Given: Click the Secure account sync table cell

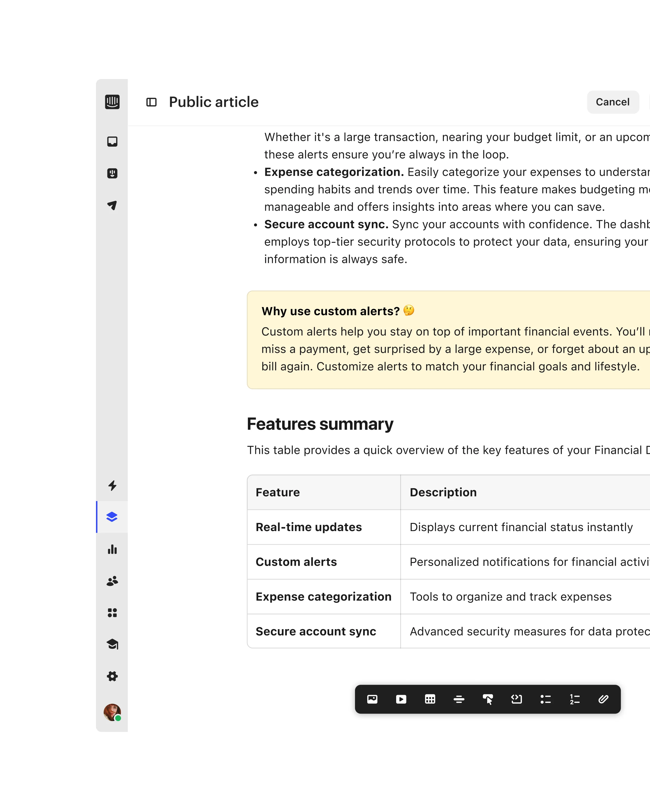Looking at the screenshot, I should pyautogui.click(x=324, y=631).
